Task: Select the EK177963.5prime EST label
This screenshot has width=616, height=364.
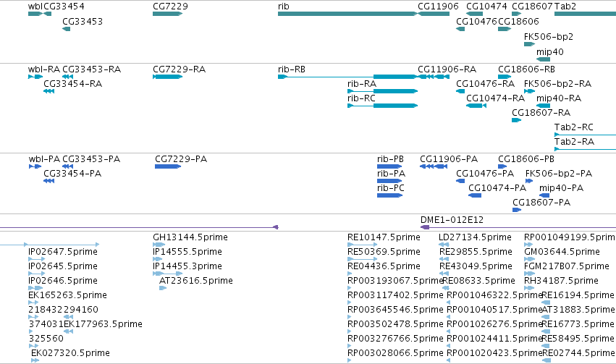Action: 103,325
